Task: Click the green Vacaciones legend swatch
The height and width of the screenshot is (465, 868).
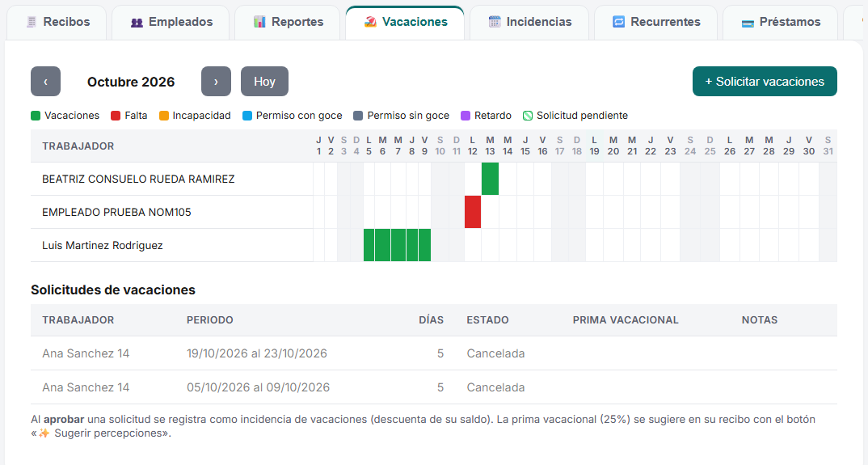Action: pos(36,116)
